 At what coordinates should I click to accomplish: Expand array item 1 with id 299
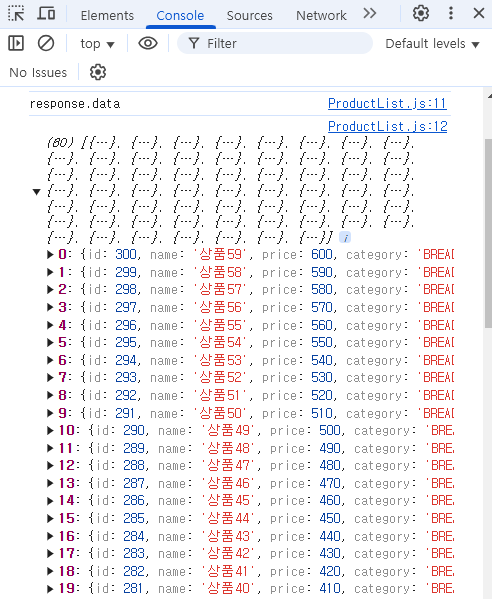click(x=50, y=272)
